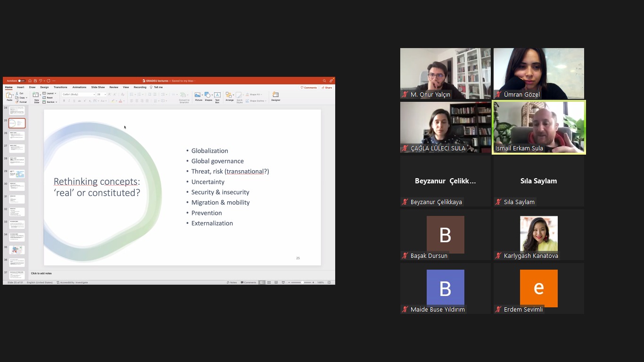Expand the Layout dropdown
Viewport: 644px width, 362px height.
[x=50, y=93]
